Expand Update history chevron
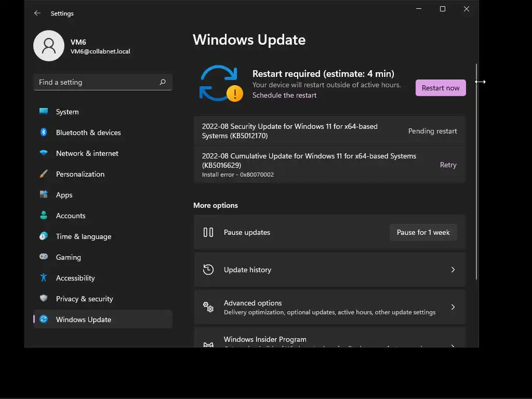The width and height of the screenshot is (532, 399). (453, 270)
